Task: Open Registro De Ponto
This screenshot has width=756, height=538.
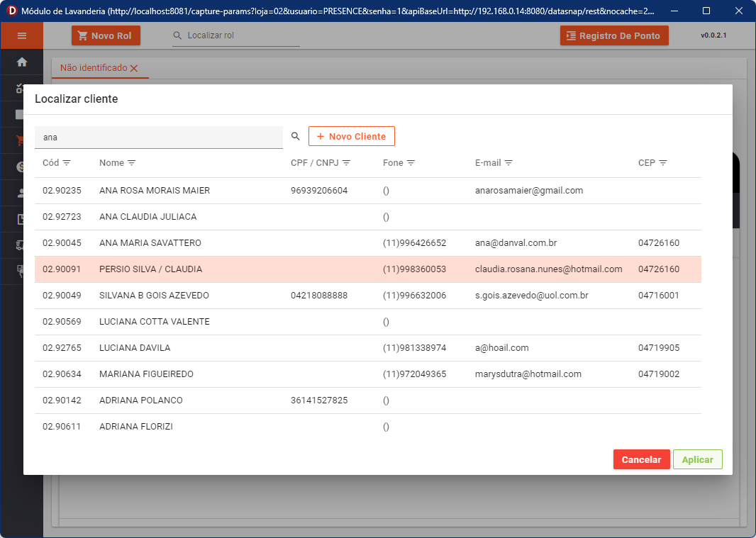Action: pyautogui.click(x=614, y=35)
